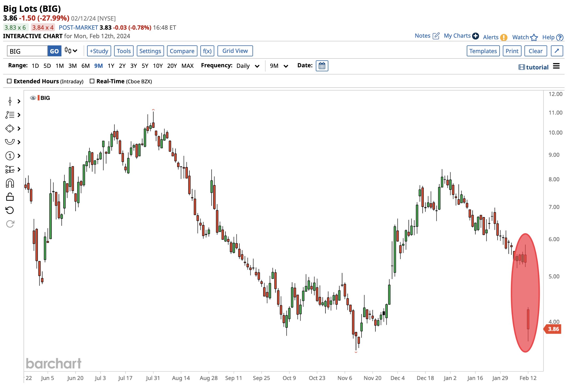Select the 1D range

[35, 66]
